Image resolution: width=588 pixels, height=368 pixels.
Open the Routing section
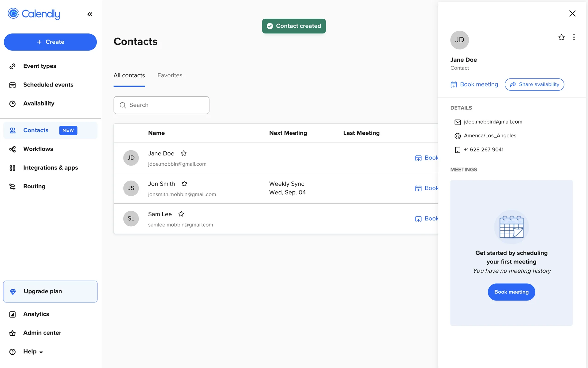[x=34, y=186]
